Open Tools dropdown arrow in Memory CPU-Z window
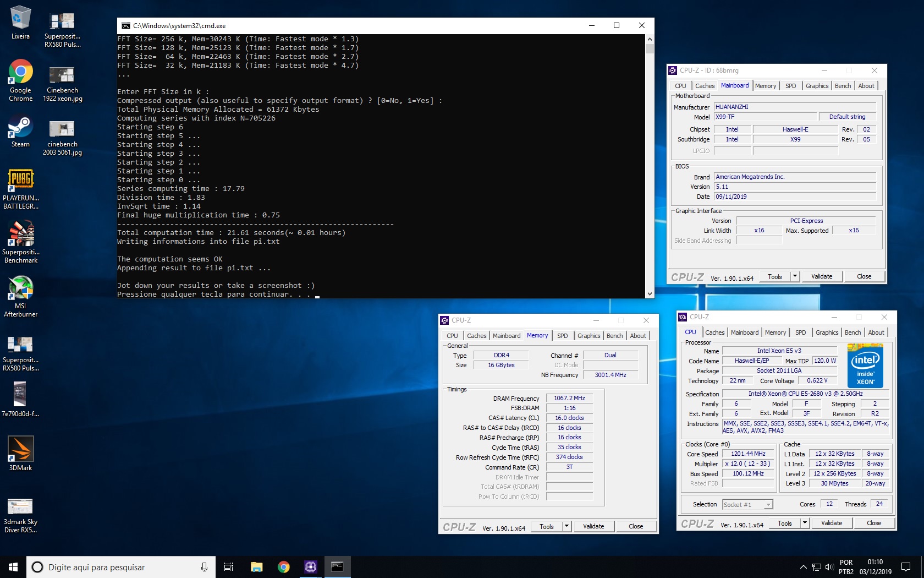924x578 pixels. tap(566, 526)
